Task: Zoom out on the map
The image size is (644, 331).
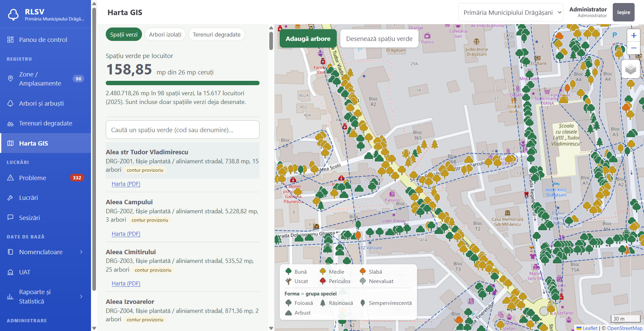Action: (x=634, y=48)
